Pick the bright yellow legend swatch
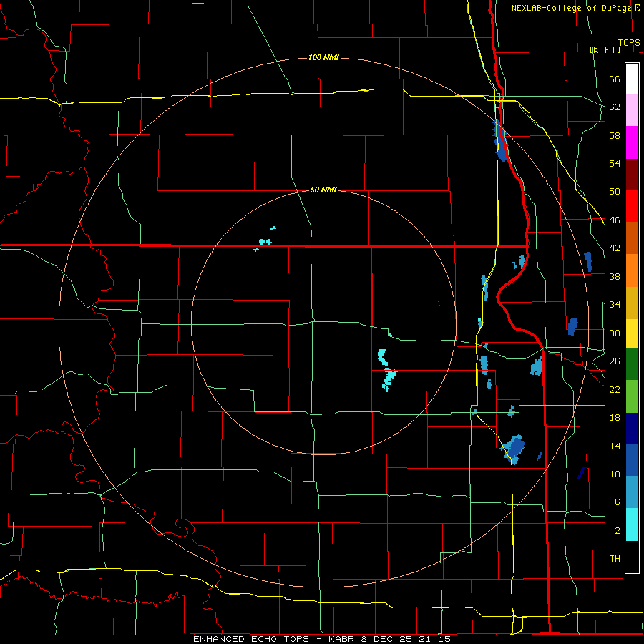Image resolution: width=644 pixels, height=644 pixels. pyautogui.click(x=632, y=333)
